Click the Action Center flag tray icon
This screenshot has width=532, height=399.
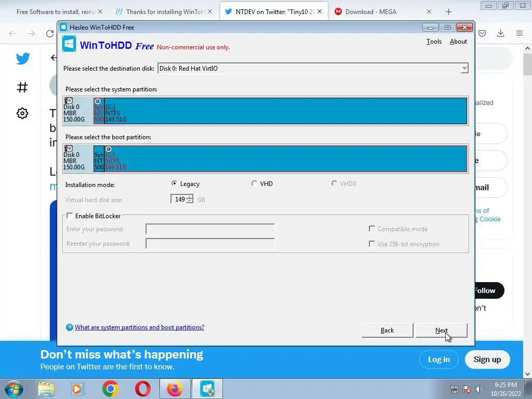pos(467,389)
